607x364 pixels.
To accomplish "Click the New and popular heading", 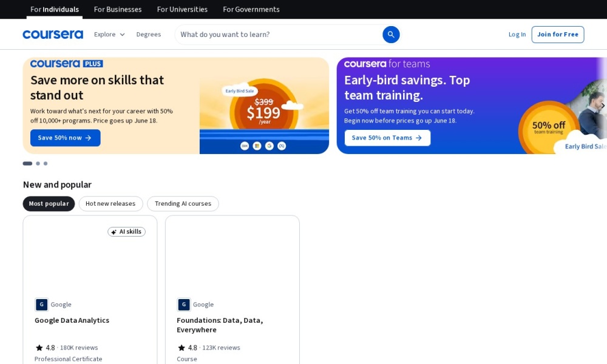I will pyautogui.click(x=57, y=184).
